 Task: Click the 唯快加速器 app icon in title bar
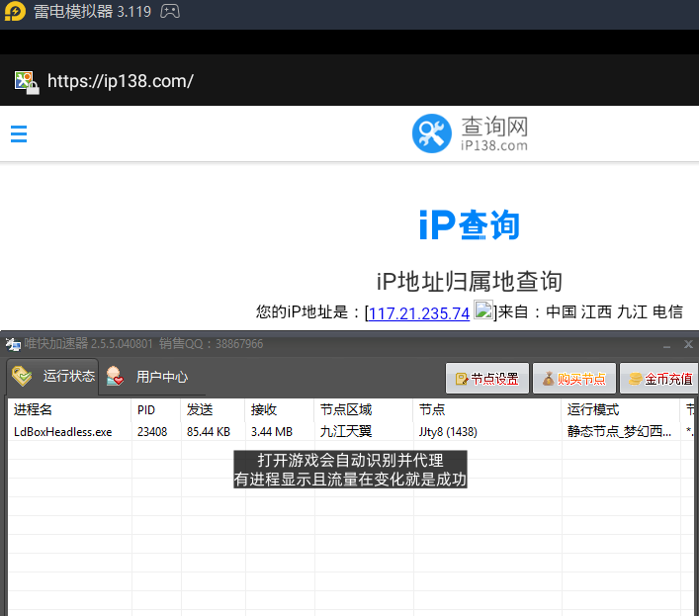[13, 344]
